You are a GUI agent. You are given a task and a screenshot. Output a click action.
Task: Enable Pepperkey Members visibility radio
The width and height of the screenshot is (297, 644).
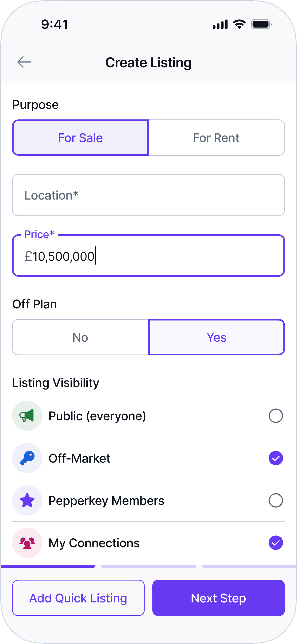(x=276, y=500)
